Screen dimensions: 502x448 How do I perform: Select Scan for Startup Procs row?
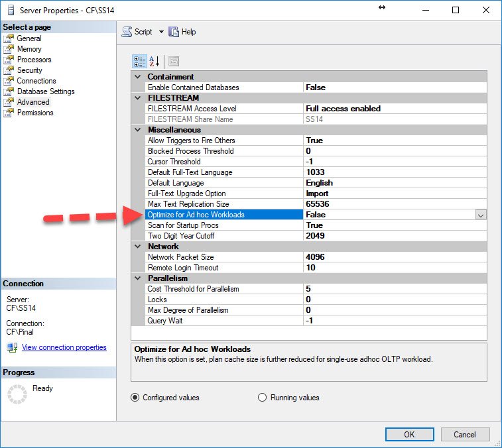pyautogui.click(x=316, y=225)
